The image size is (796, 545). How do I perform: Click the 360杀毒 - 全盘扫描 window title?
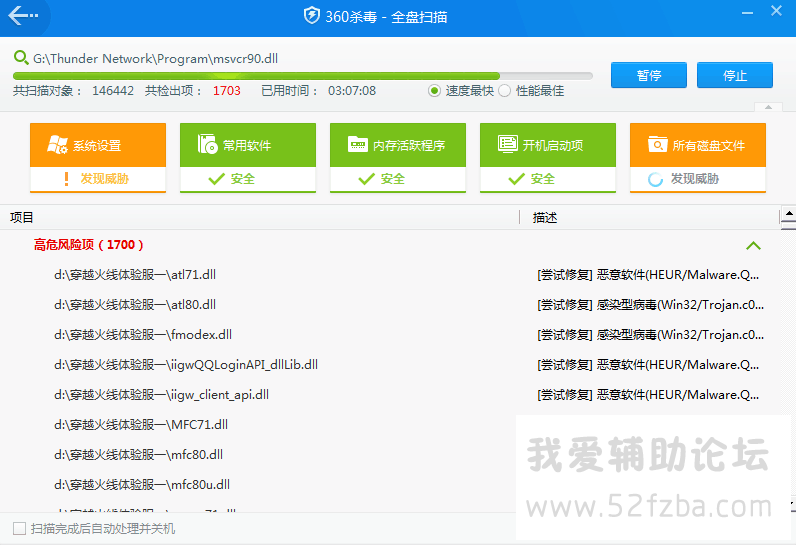pos(386,17)
